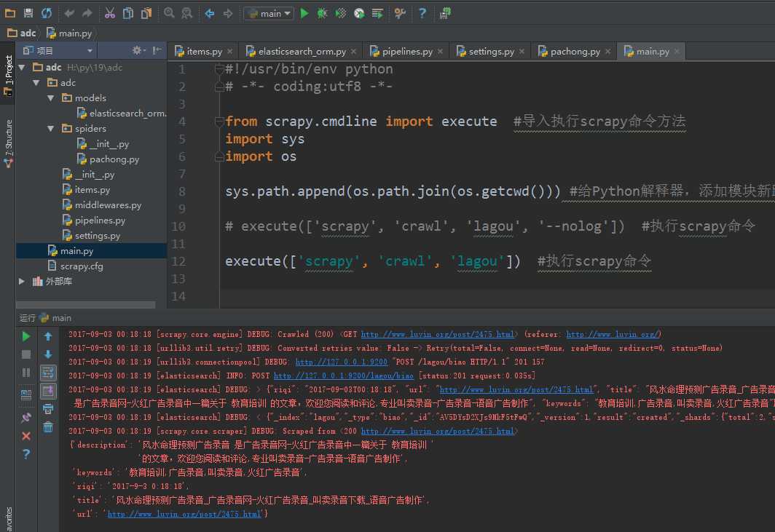Switch to the settings.py editor tab
775x532 pixels.
[491, 52]
